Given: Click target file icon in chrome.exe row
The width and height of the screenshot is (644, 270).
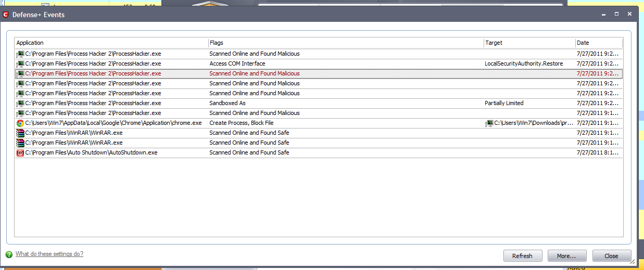Looking at the screenshot, I should tap(489, 123).
